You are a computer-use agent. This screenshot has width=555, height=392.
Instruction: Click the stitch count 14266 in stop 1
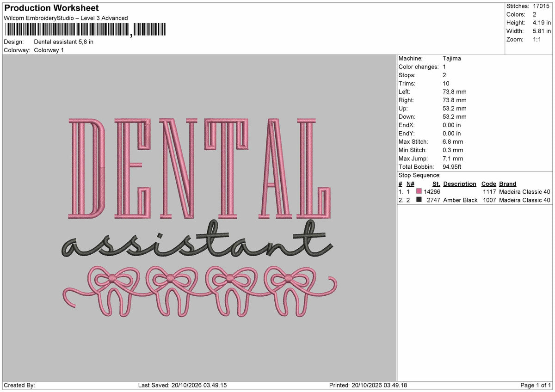click(x=432, y=191)
